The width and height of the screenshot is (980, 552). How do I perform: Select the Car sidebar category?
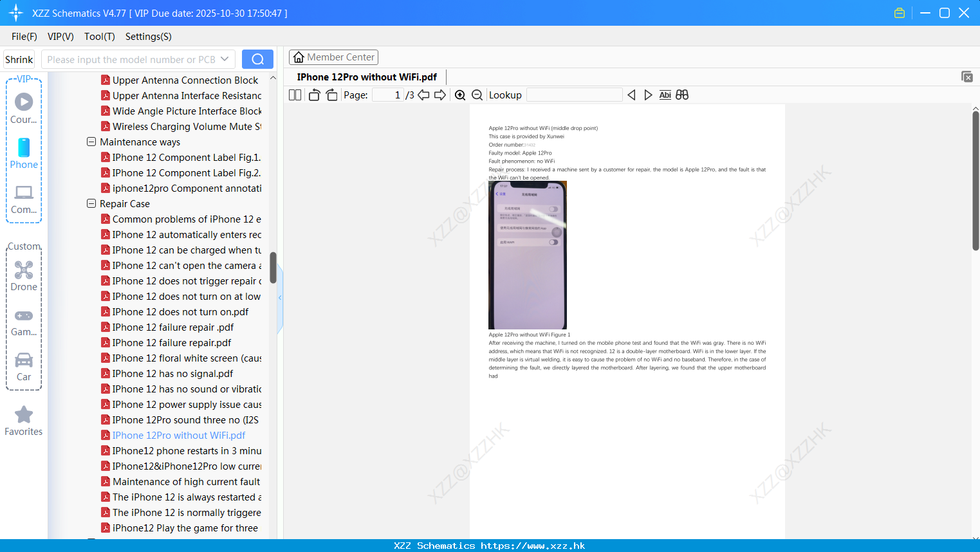[x=24, y=367]
